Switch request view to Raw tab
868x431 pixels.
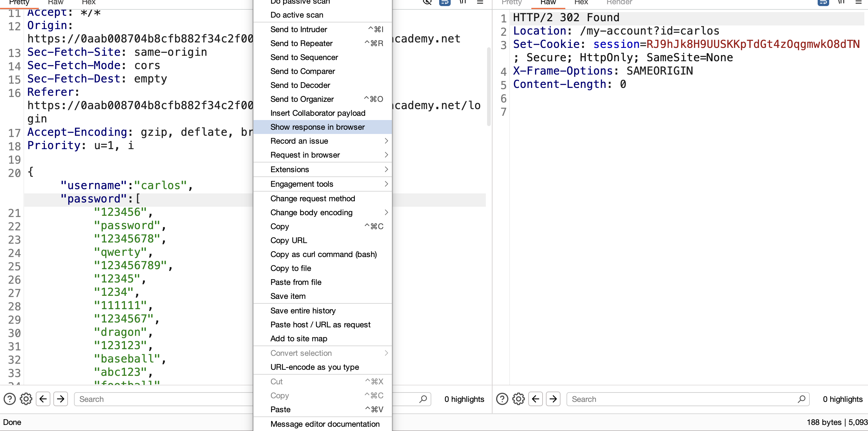pos(56,3)
